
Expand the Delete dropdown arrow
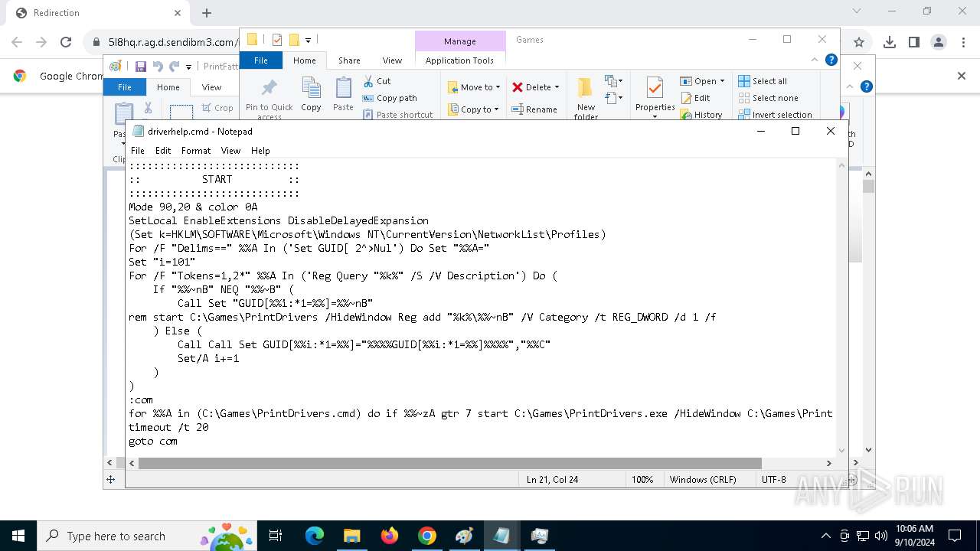pyautogui.click(x=557, y=87)
